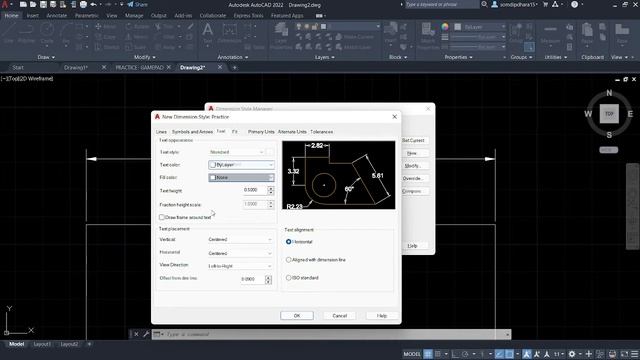Click the Text tool in Annotation panel
This screenshot has height=360, width=640.
coord(207,33)
